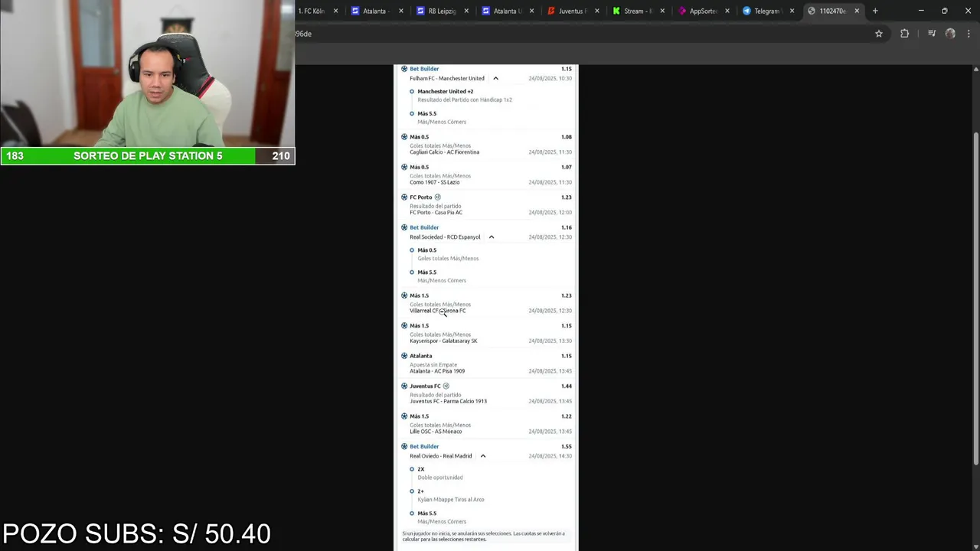Click the soccer ball icon beside Lille Más 1.5
This screenshot has width=980, height=551.
coord(404,416)
